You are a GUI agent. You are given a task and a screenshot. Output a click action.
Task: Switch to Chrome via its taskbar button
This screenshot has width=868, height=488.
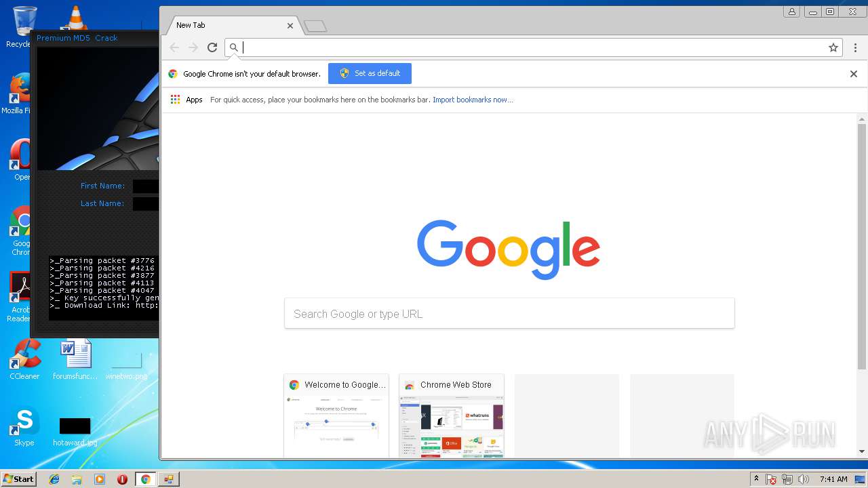coord(145,479)
